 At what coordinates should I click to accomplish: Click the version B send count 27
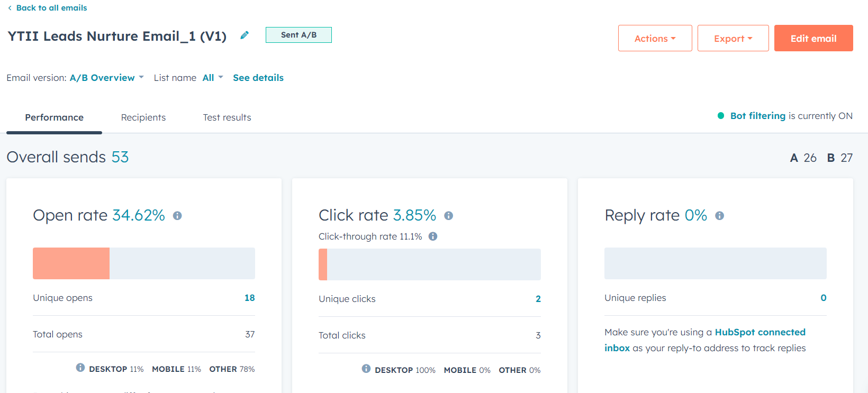847,158
